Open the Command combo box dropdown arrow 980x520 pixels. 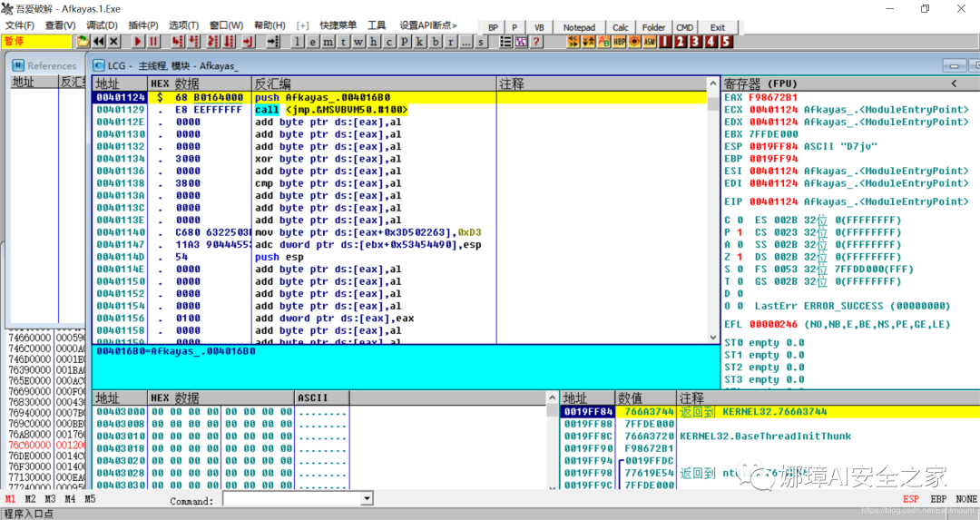367,499
